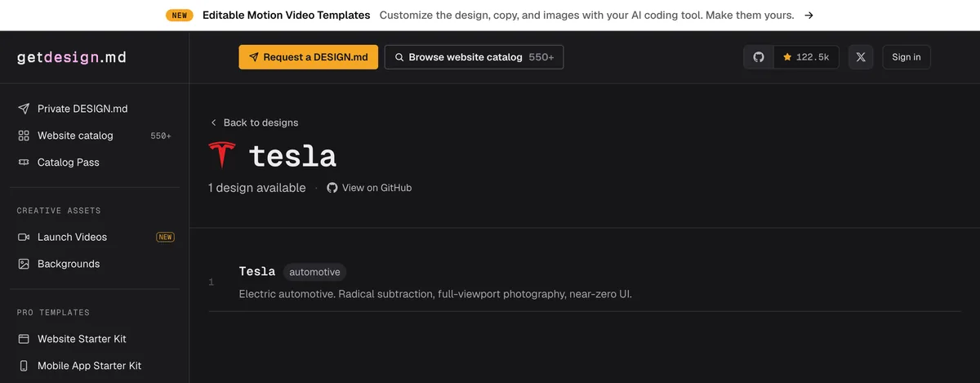The height and width of the screenshot is (383, 980).
Task: Select the automotive tag badge
Action: pos(314,272)
